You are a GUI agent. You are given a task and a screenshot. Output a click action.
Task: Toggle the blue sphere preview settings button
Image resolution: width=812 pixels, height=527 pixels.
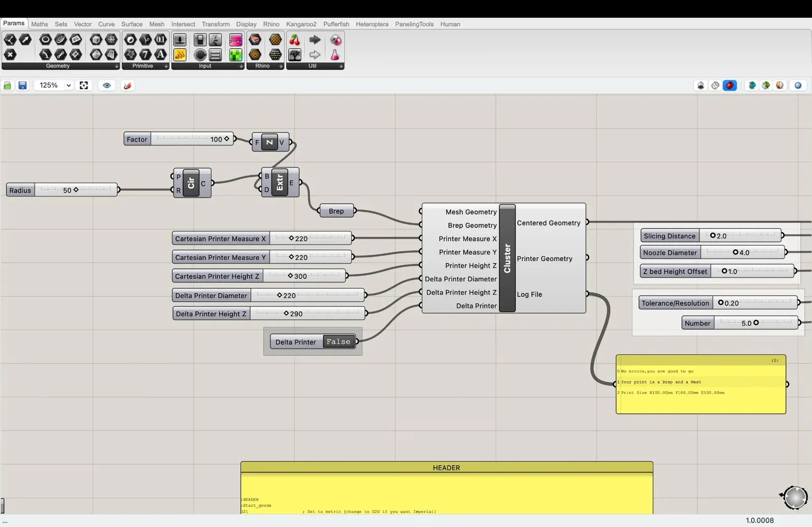coord(798,85)
